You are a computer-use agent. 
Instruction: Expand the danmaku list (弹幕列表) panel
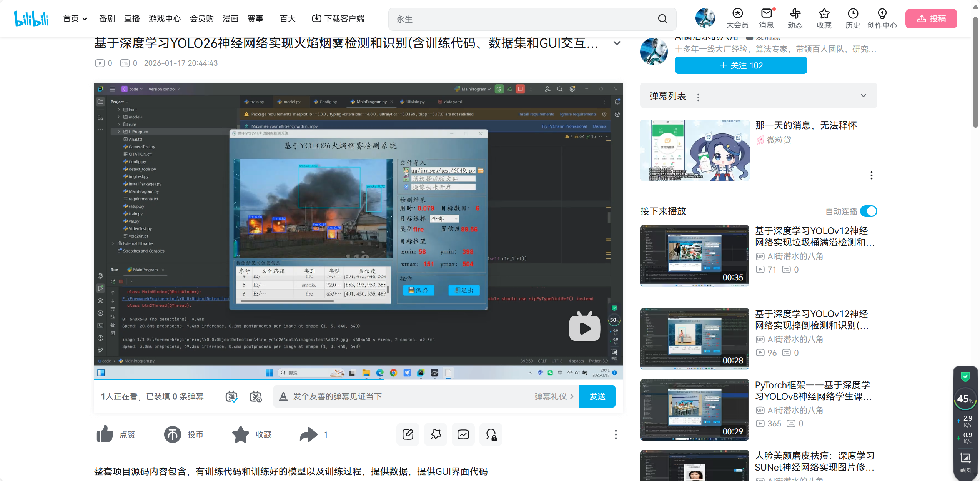click(863, 96)
